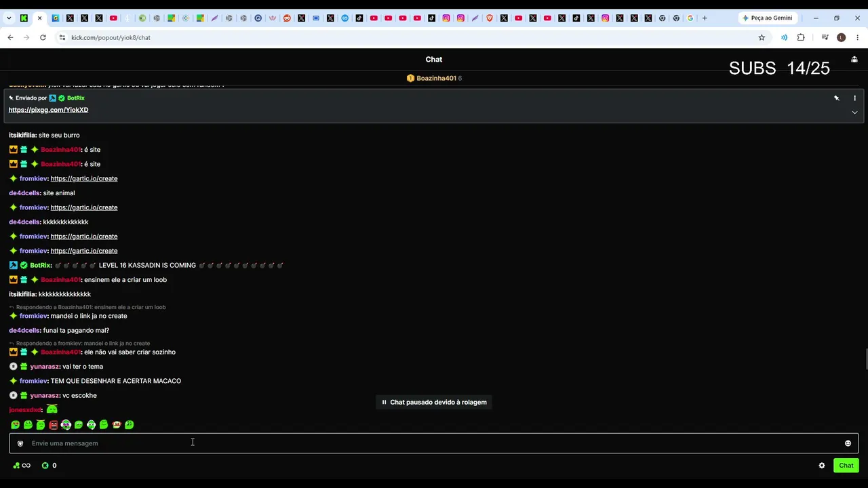Click the audio-playing extension icon in toolbar
Image resolution: width=868 pixels, height=488 pixels.
785,37
